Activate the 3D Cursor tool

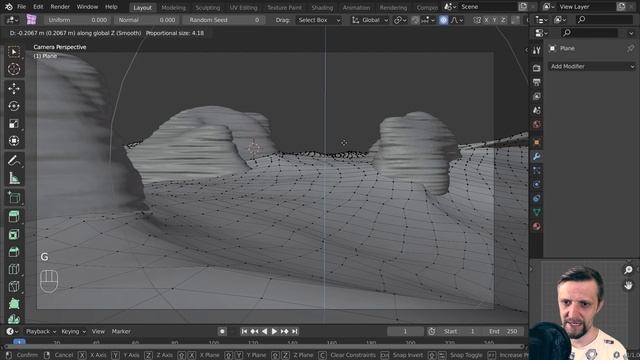click(14, 69)
